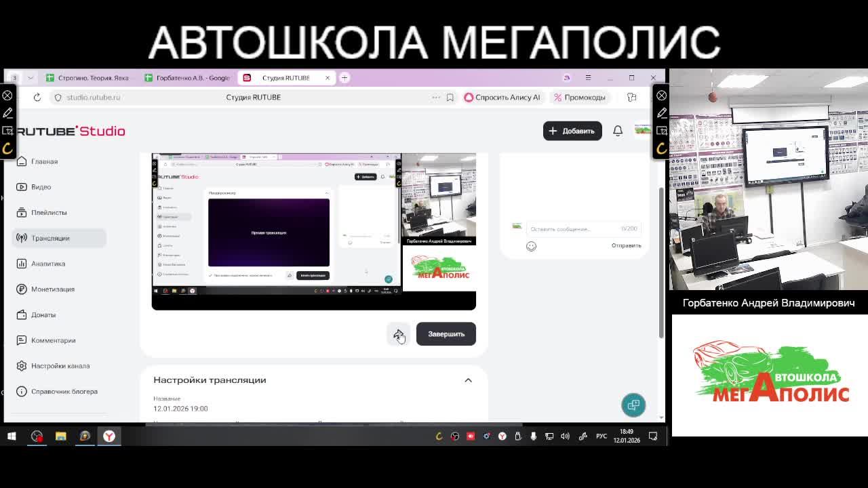Click the close X icon on left overlay
This screenshot has width=868, height=488.
pos(7,96)
